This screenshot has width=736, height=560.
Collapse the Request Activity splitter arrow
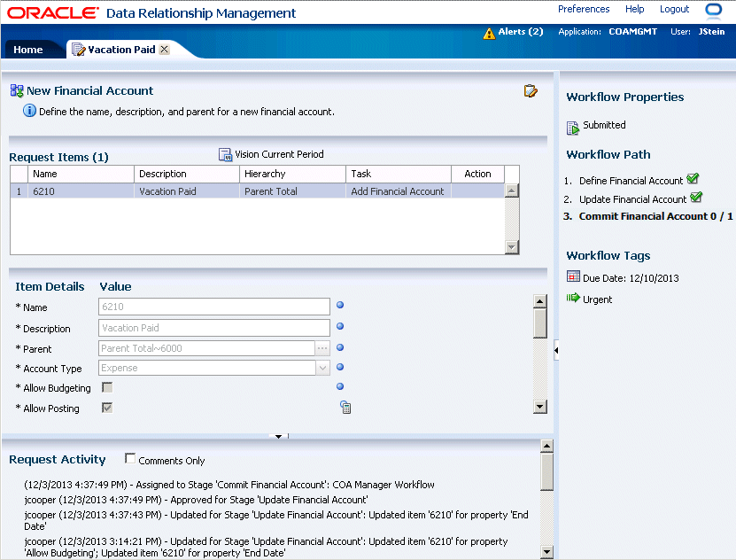[279, 437]
